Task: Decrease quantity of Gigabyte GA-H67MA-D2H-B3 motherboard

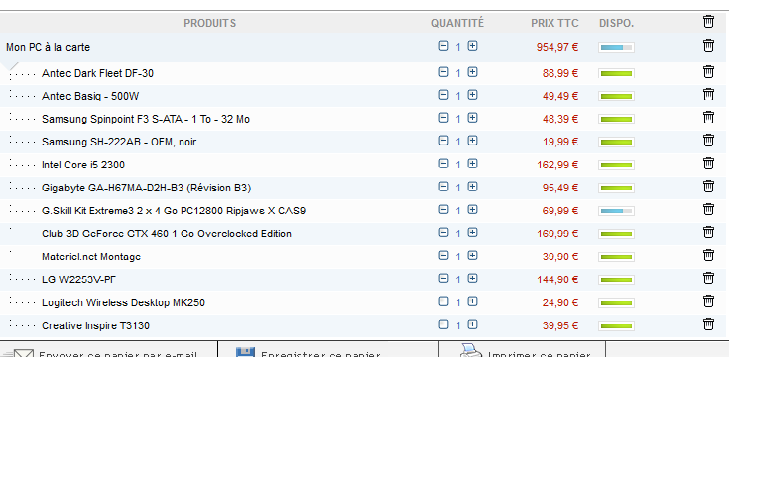Action: pos(443,187)
